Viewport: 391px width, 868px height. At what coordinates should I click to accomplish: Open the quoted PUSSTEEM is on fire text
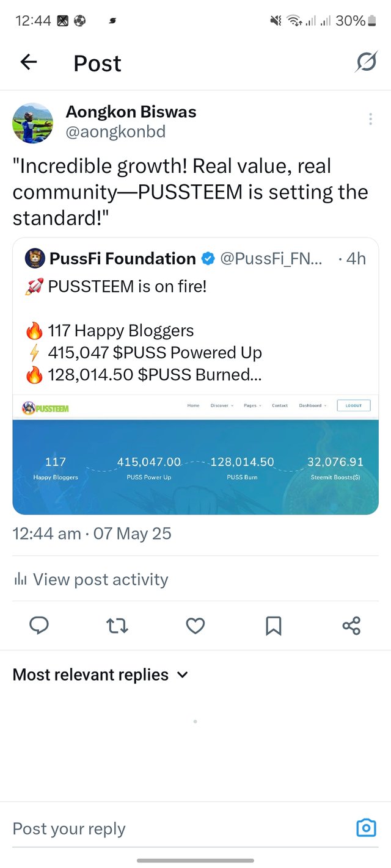pos(127,286)
